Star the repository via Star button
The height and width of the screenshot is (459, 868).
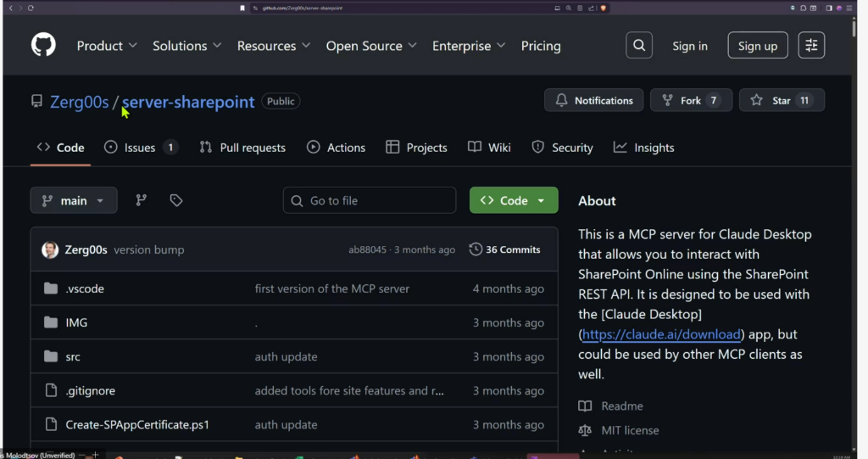(x=782, y=100)
